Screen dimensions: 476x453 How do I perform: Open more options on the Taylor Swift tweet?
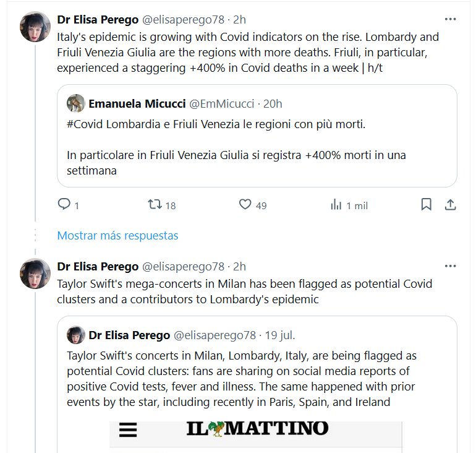click(451, 266)
